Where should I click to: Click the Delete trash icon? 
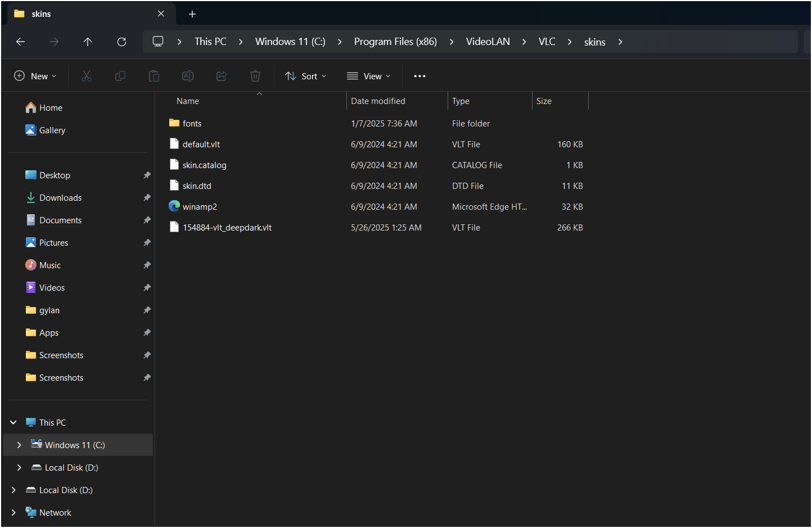255,76
